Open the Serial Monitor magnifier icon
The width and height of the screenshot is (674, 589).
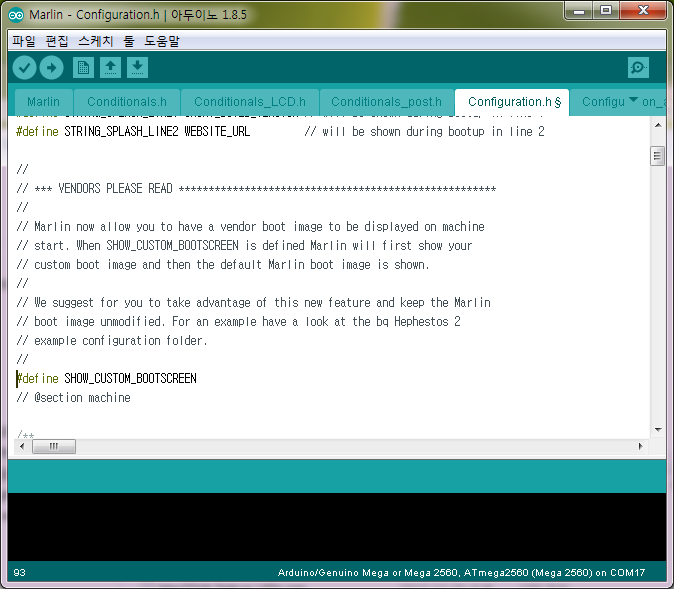coord(638,68)
